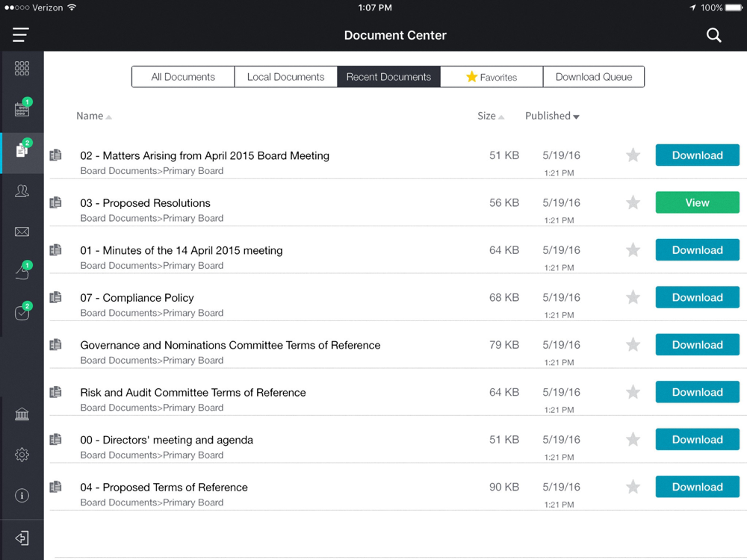Switch to the Download Queue tab
This screenshot has height=560, width=747.
click(594, 77)
